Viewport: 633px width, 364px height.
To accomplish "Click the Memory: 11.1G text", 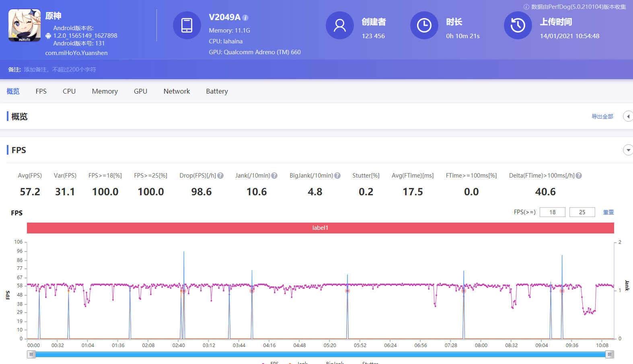I will click(229, 31).
